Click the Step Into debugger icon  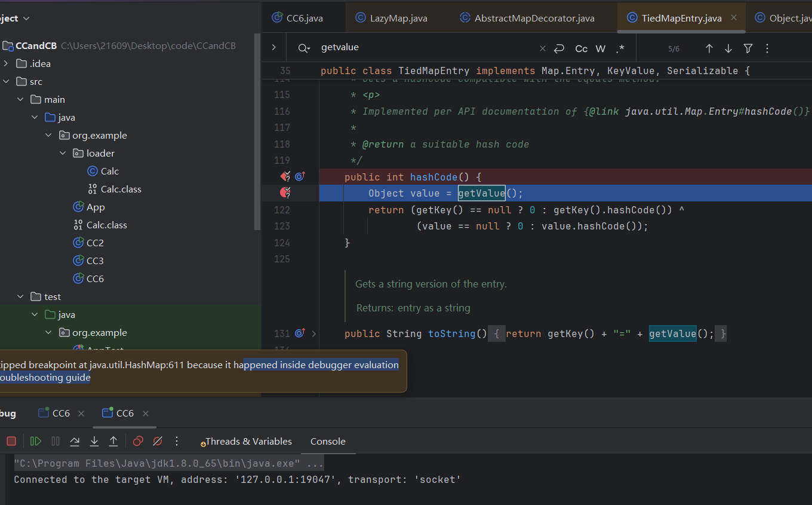(x=94, y=441)
